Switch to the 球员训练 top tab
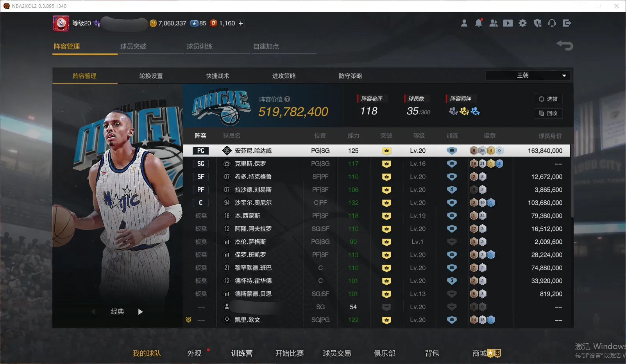Viewport: 626px width, 364px height. [200, 46]
